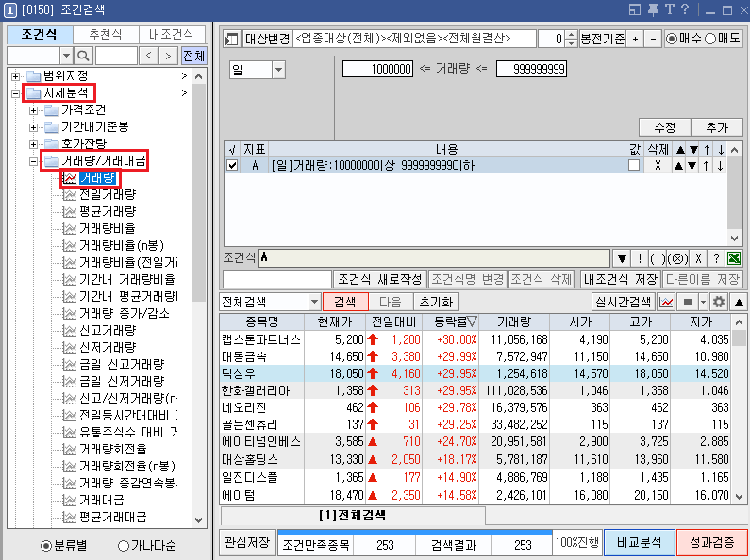Click the 100%진행 progress bar
Viewport: 750px width, 560px height.
[x=577, y=542]
